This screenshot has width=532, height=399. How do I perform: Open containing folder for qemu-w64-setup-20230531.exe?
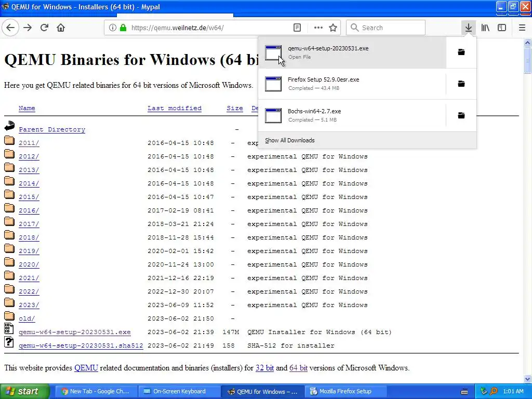[x=461, y=52]
